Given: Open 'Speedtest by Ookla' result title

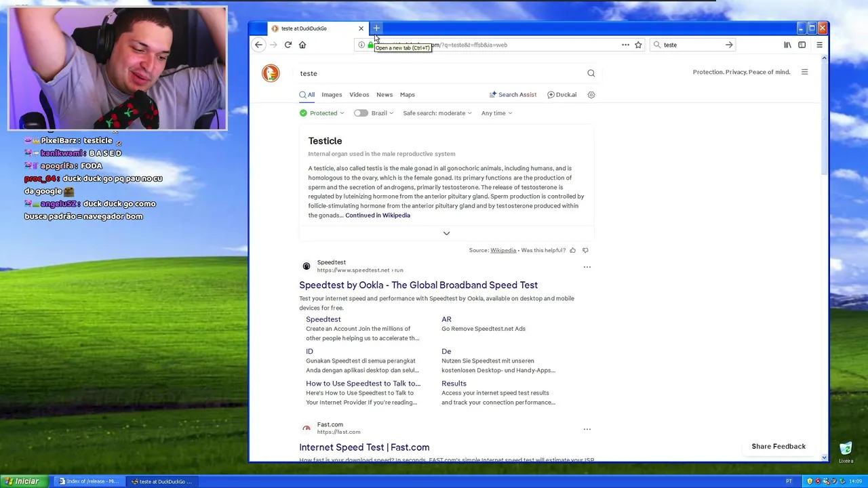Looking at the screenshot, I should (418, 285).
